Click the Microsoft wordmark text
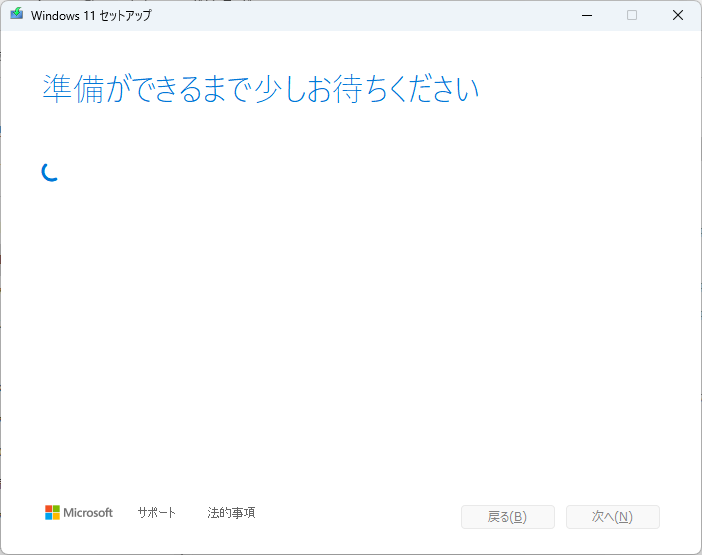The image size is (702, 555). 88,513
